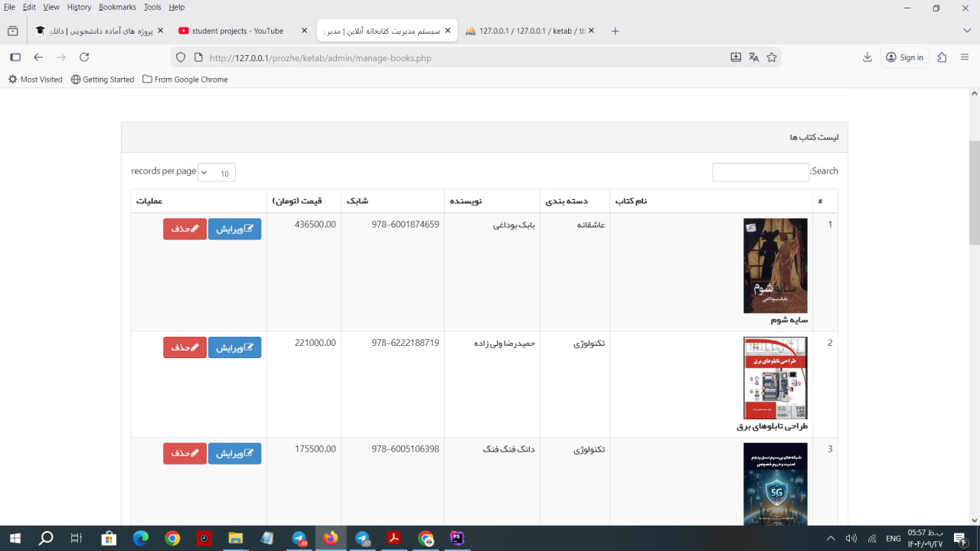
Task: Open Firefox from the Windows taskbar
Action: [x=331, y=539]
